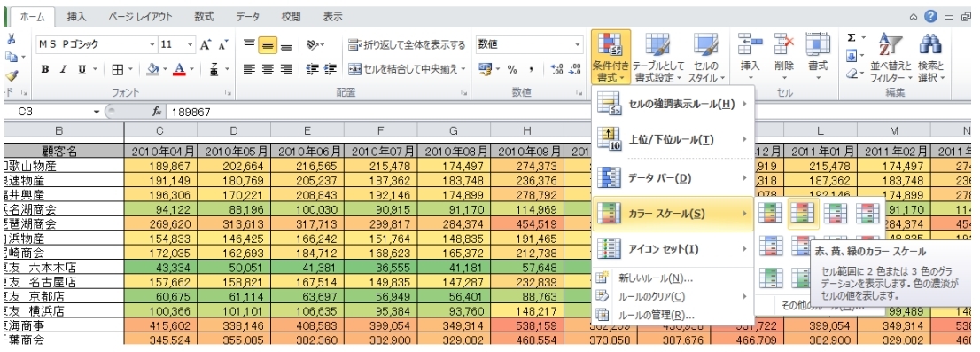This screenshot has width=980, height=352.
Task: Click the 削除 cells button
Action: pos(784,57)
